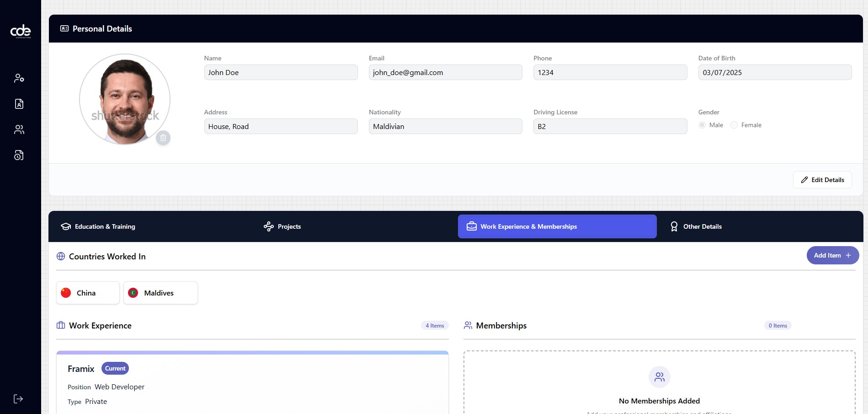Screen dimensions: 868x414
Task: Select the resume document icon in sidebar
Action: (x=19, y=103)
